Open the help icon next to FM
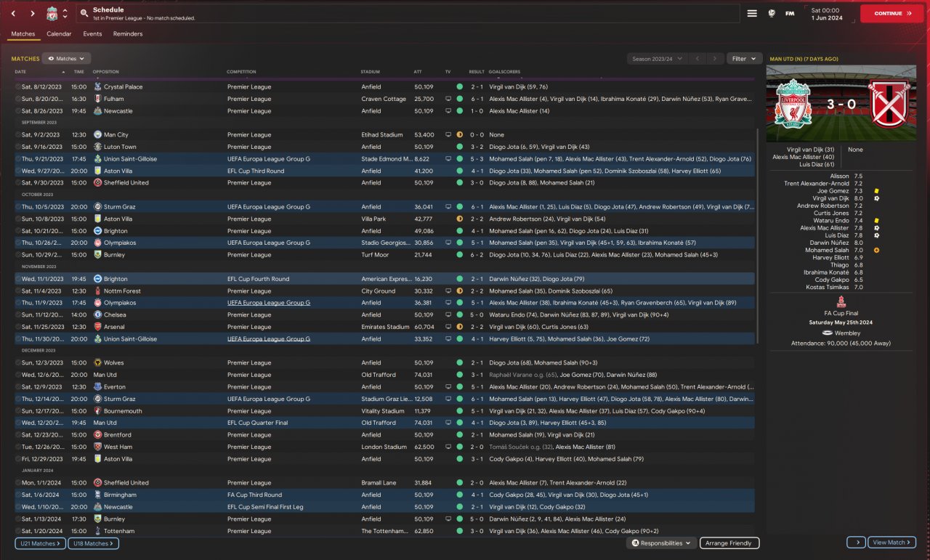 [772, 13]
